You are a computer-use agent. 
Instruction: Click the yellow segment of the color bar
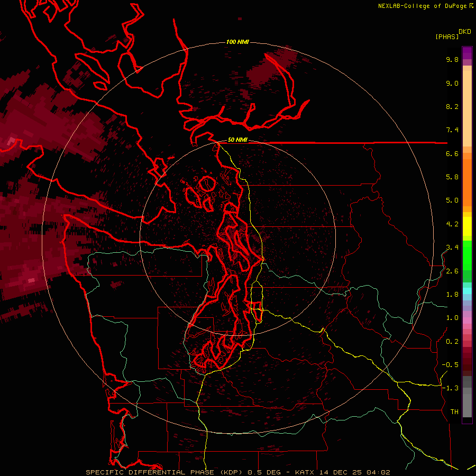click(x=467, y=226)
